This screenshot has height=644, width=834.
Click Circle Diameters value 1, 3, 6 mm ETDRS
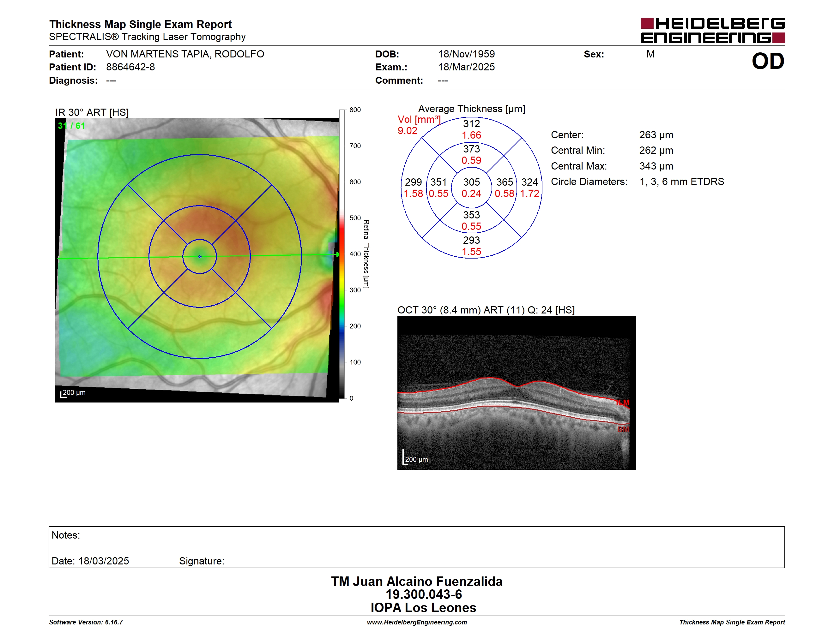coord(682,182)
